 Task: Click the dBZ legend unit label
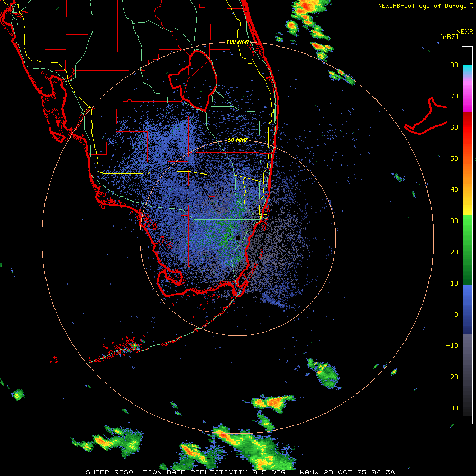[449, 37]
